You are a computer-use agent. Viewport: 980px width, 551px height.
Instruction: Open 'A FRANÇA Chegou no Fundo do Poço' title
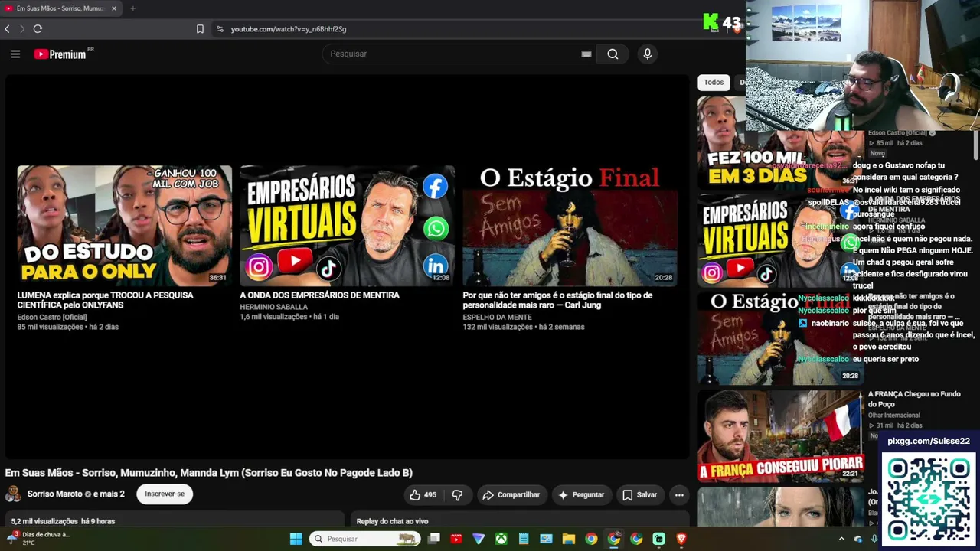[x=914, y=399]
